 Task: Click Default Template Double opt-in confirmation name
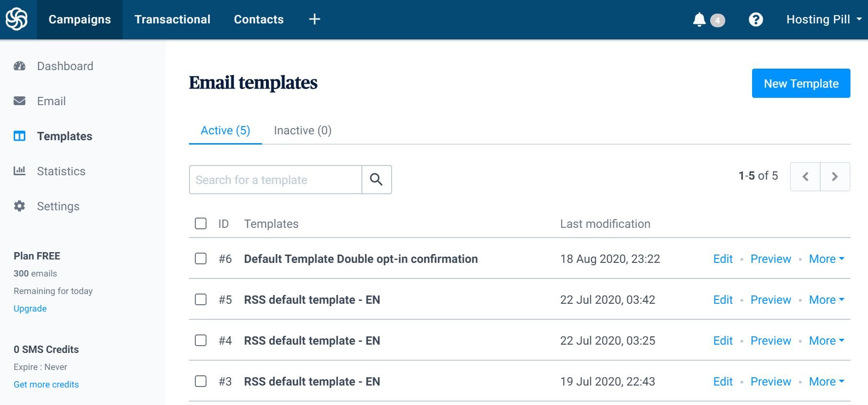point(361,259)
